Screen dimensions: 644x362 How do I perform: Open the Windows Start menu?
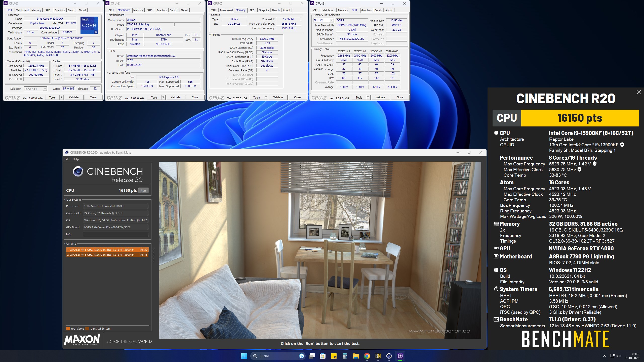click(244, 356)
